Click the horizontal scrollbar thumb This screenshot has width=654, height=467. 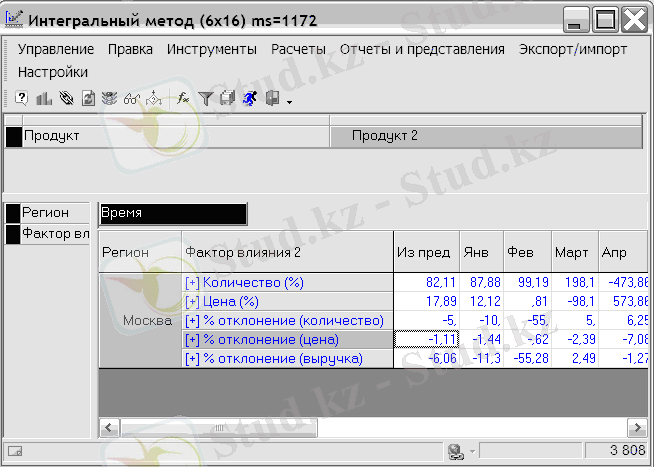pyautogui.click(x=219, y=428)
